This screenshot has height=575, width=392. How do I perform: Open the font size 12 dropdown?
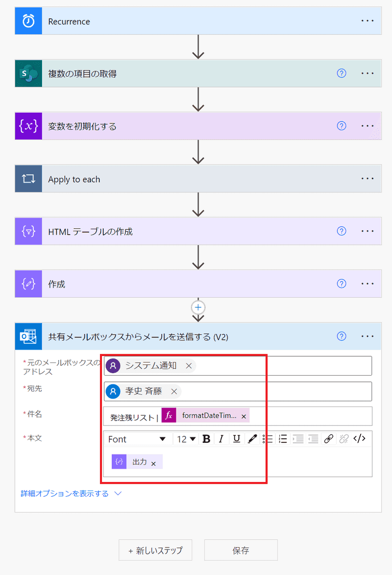pyautogui.click(x=186, y=439)
